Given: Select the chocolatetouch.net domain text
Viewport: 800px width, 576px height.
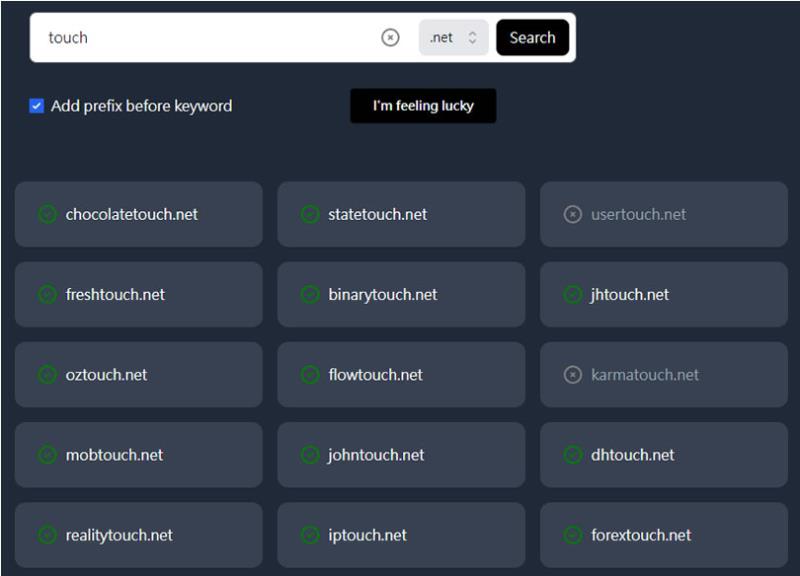Looking at the screenshot, I should 132,214.
